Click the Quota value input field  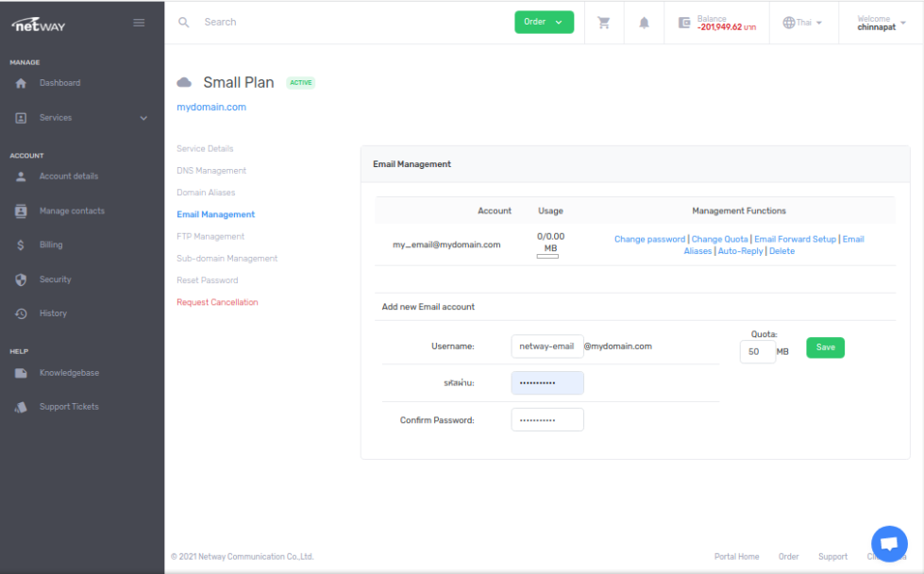pyautogui.click(x=757, y=352)
